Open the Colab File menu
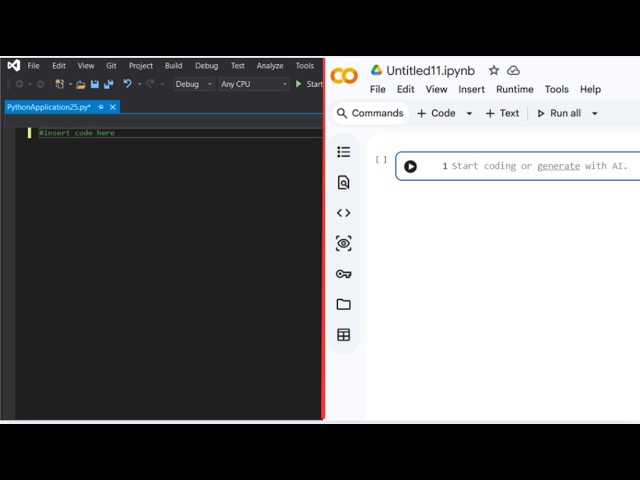The image size is (640, 480). click(378, 89)
